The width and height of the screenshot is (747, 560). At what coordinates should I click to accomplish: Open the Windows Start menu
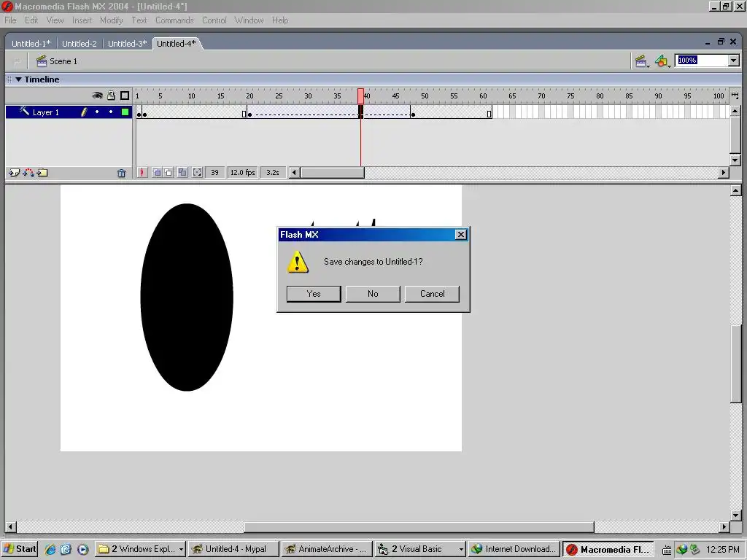[x=20, y=549]
